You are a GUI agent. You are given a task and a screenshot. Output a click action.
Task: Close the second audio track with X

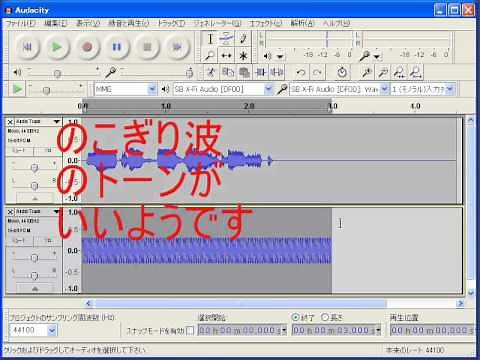(10, 212)
